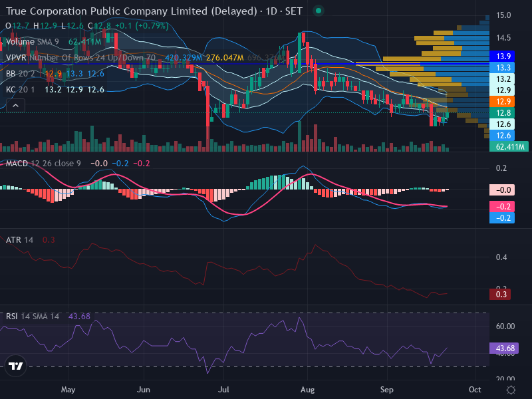
Task: Click the orange 12.9 price tag
Action: (x=502, y=102)
